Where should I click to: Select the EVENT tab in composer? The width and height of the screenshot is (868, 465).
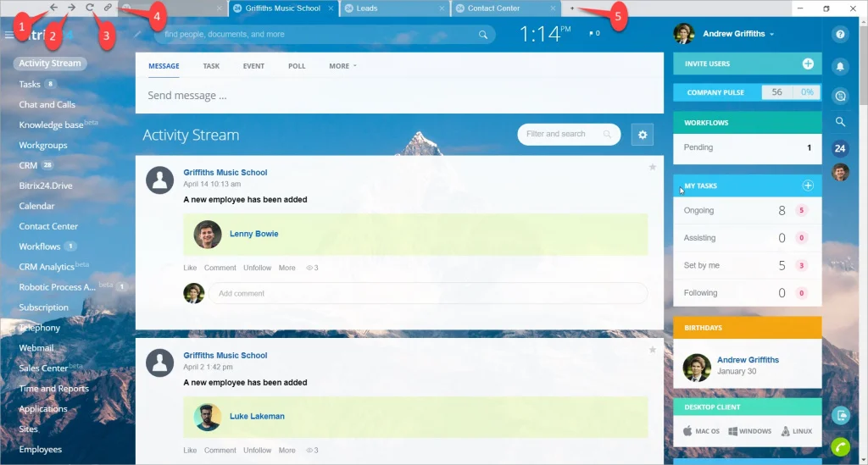pos(253,66)
